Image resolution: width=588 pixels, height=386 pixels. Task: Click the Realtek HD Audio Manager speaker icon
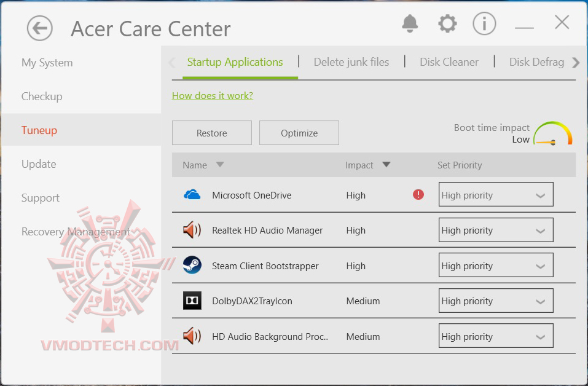(192, 230)
